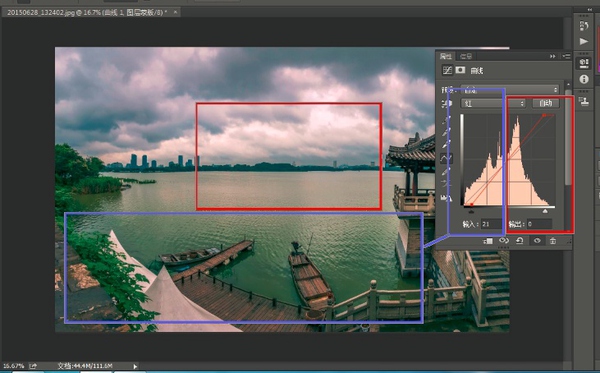The image size is (600, 373).
Task: Open the Clone Source stamp icon in dock
Action: (x=584, y=101)
